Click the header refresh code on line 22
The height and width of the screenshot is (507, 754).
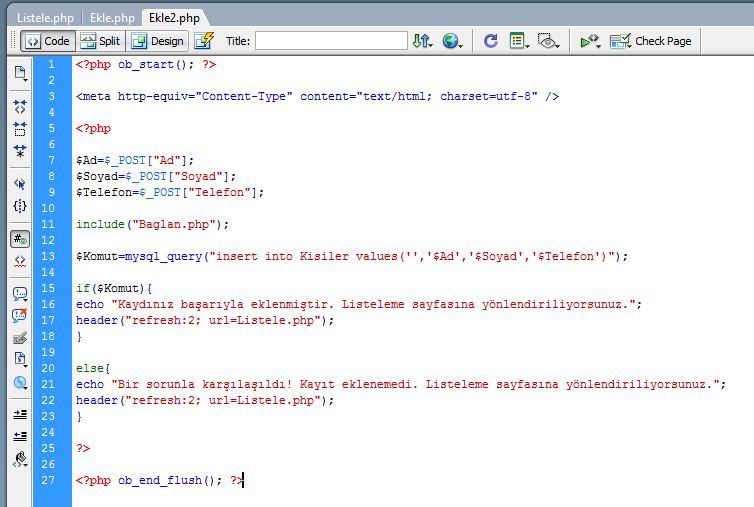coord(205,400)
